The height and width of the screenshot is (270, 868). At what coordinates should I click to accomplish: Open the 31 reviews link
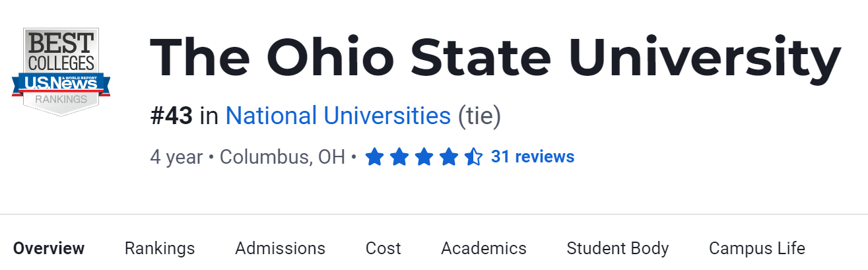pos(533,157)
